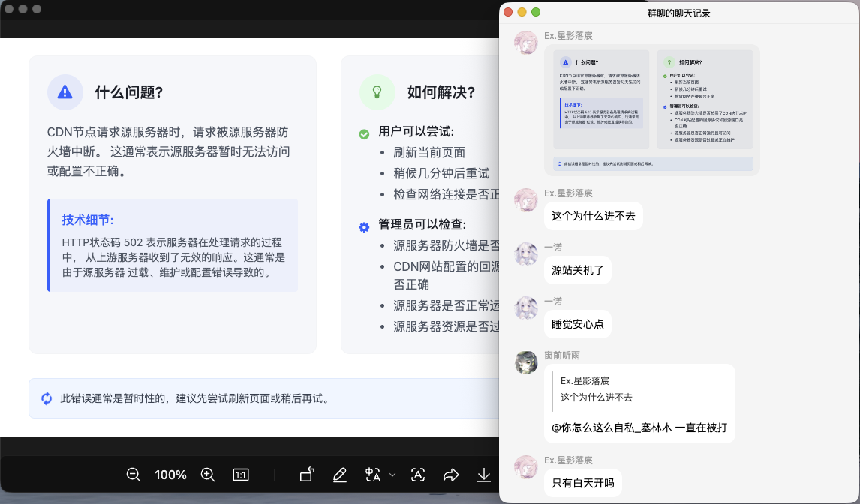Click the 100% zoom level indicator
This screenshot has height=504, width=860.
pos(170,475)
